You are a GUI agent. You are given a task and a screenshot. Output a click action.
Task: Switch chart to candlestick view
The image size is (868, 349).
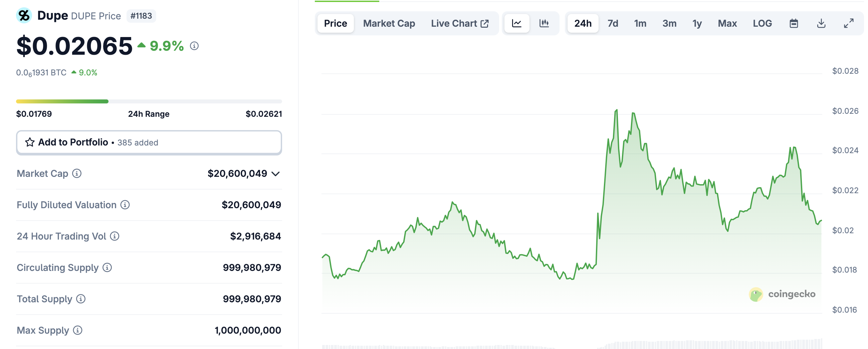click(x=545, y=23)
